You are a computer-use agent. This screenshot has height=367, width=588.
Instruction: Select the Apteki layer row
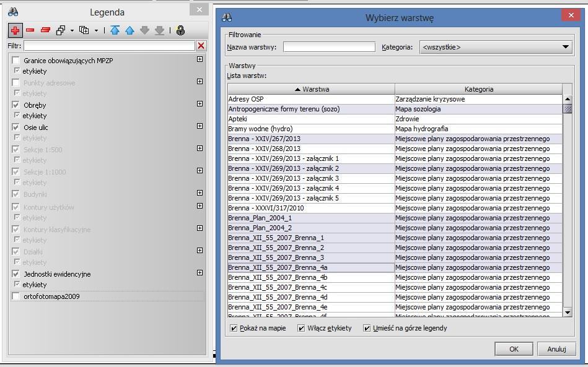coord(395,119)
